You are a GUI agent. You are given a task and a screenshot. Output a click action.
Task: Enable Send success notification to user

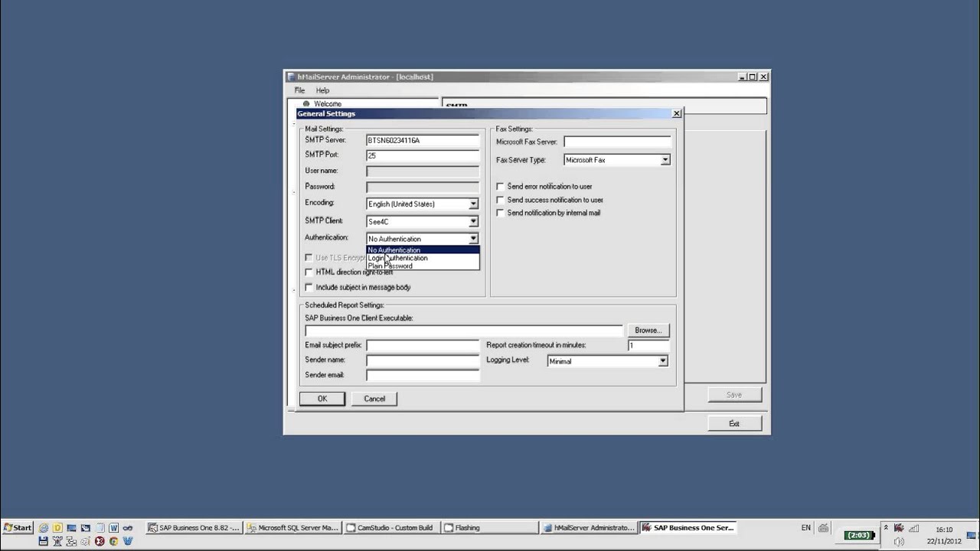[501, 200]
